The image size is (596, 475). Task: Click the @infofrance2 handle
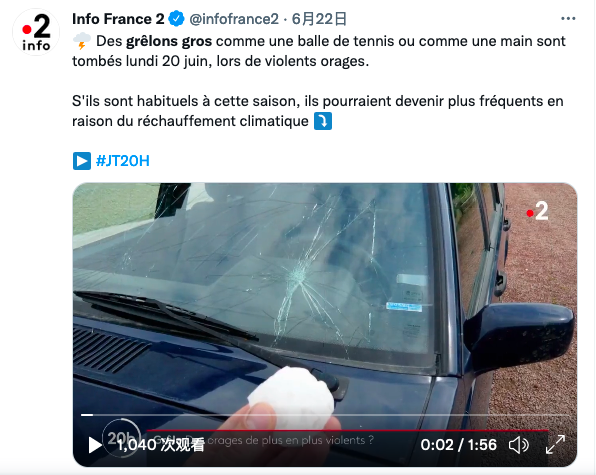(234, 19)
